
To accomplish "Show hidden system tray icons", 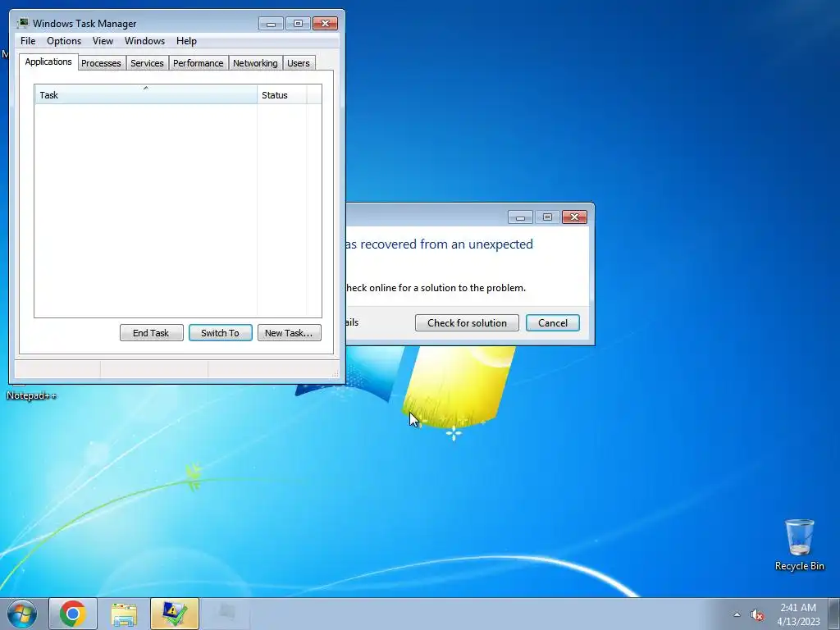I will 737,614.
